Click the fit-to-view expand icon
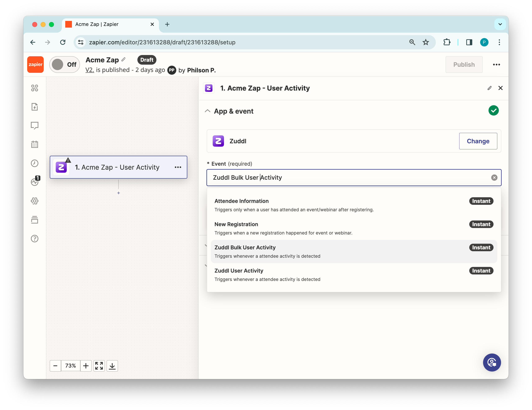The image size is (532, 410). 99,366
